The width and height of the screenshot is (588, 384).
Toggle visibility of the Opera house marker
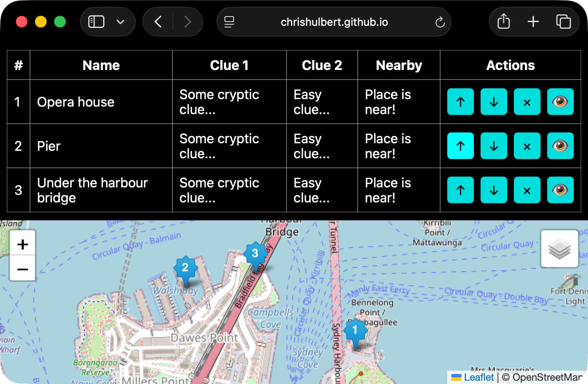(561, 102)
